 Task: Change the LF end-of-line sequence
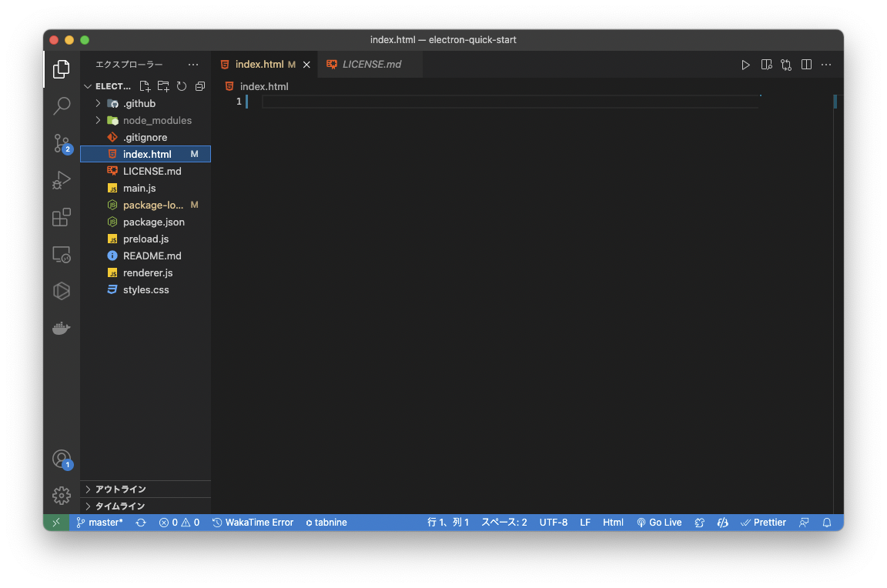click(x=585, y=523)
